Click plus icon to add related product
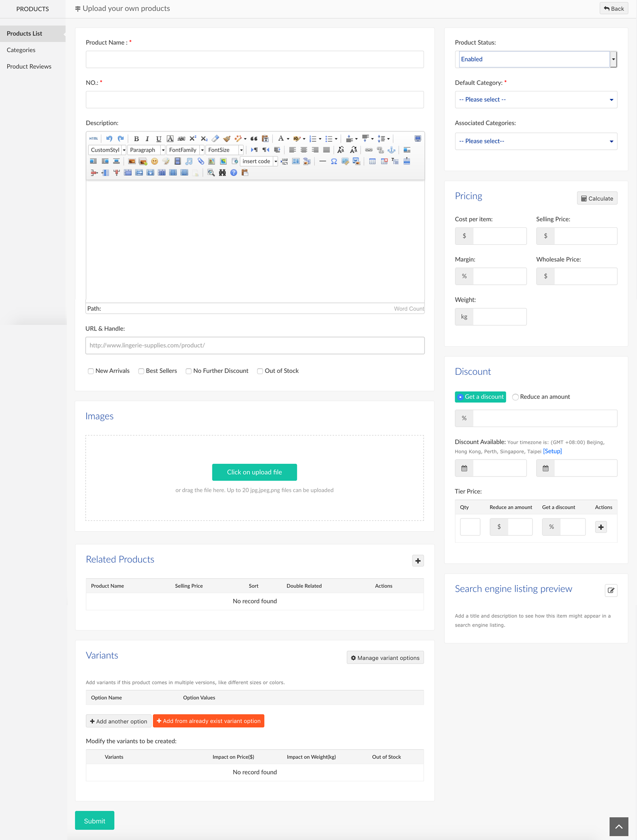Image resolution: width=637 pixels, height=840 pixels. point(418,561)
